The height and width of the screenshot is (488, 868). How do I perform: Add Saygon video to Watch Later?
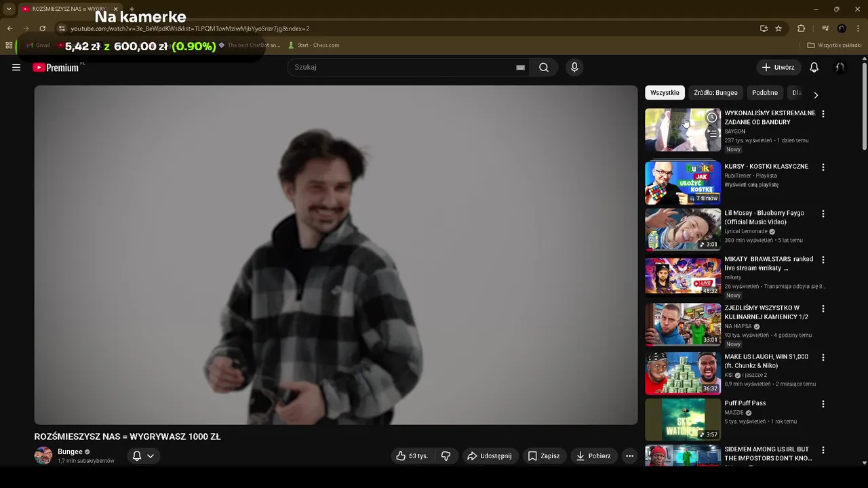point(712,117)
